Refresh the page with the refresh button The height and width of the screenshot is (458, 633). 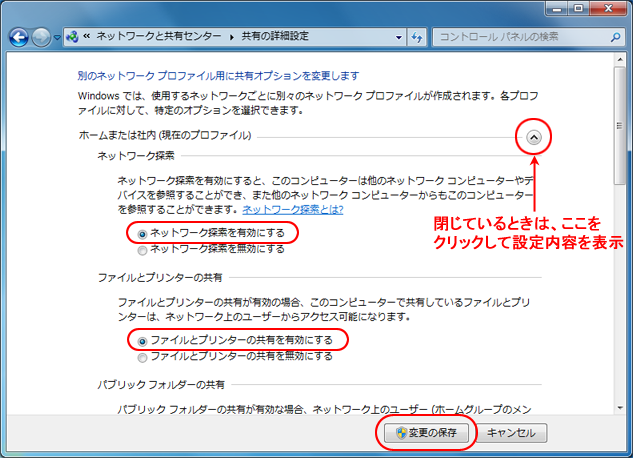417,38
